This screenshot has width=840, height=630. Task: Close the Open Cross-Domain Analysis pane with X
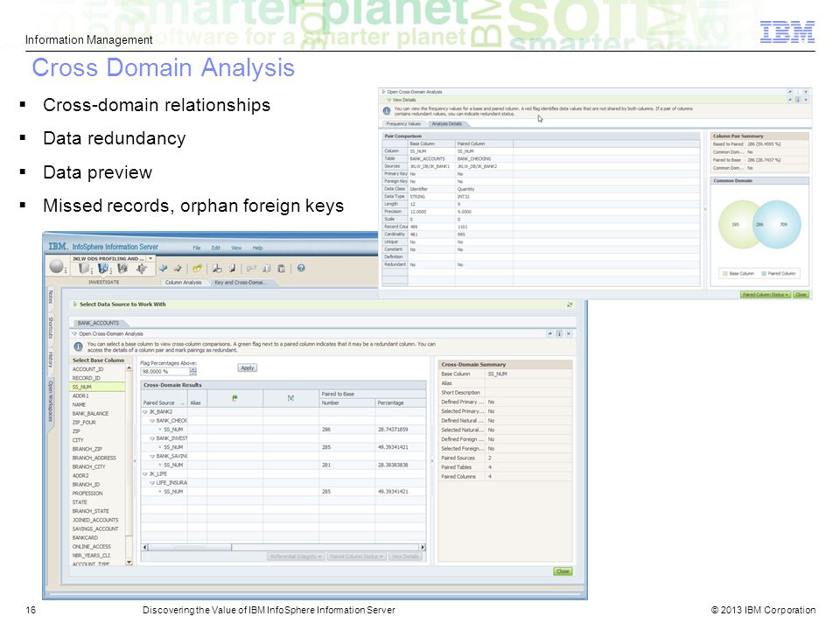click(569, 333)
